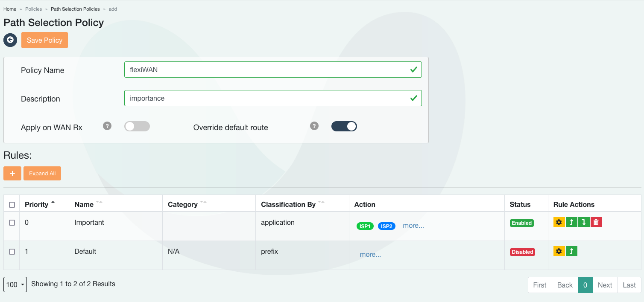Check the Important rule row checkbox
644x302 pixels.
tap(12, 223)
